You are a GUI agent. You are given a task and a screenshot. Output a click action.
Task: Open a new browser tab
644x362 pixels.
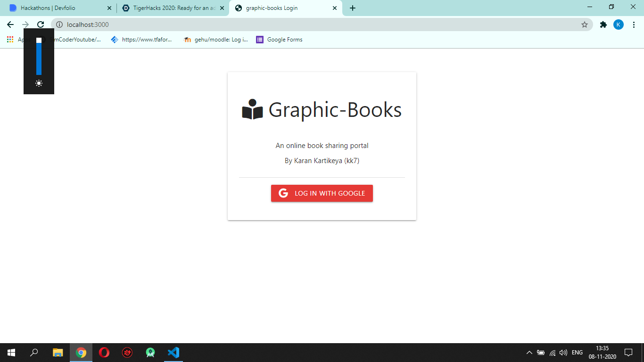(x=353, y=8)
